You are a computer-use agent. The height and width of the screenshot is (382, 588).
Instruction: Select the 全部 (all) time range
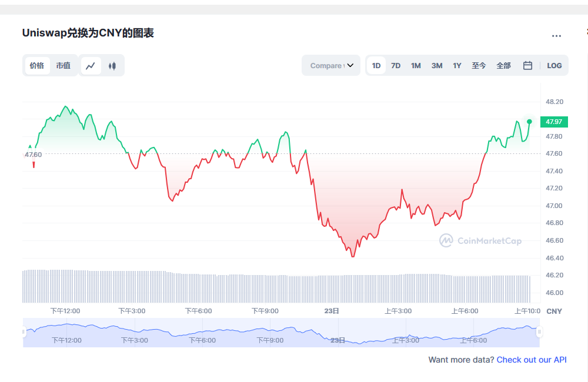[504, 66]
